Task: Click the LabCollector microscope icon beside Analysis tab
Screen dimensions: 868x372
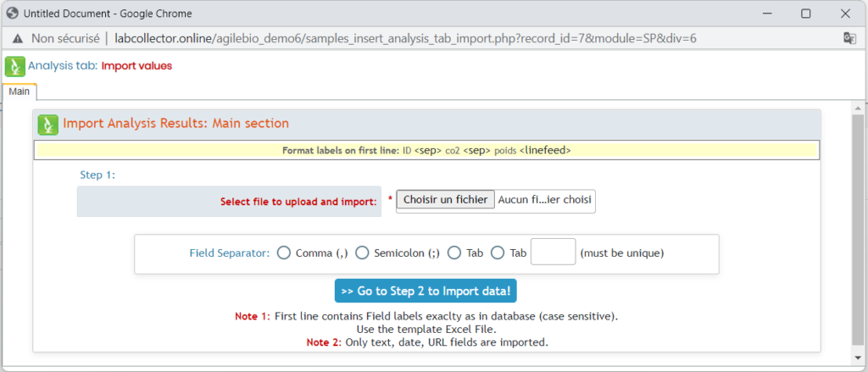Action: click(15, 66)
